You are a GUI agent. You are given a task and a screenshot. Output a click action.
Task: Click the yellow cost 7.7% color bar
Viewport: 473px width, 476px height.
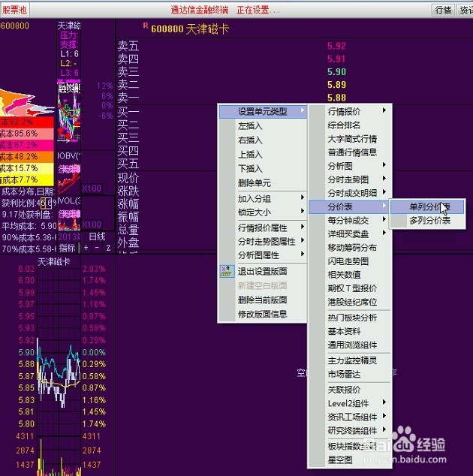point(27,179)
